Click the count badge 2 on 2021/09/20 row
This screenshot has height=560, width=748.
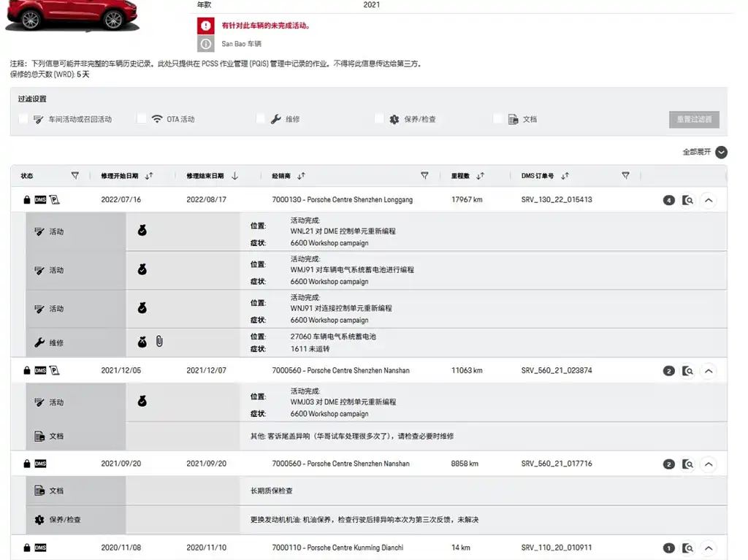pos(669,464)
